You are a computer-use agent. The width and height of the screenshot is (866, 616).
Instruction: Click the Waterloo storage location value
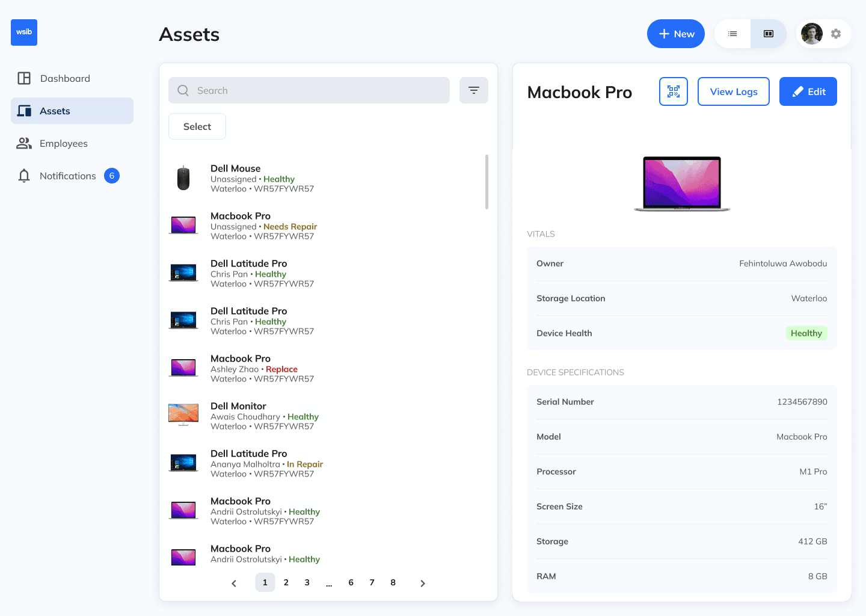click(809, 298)
